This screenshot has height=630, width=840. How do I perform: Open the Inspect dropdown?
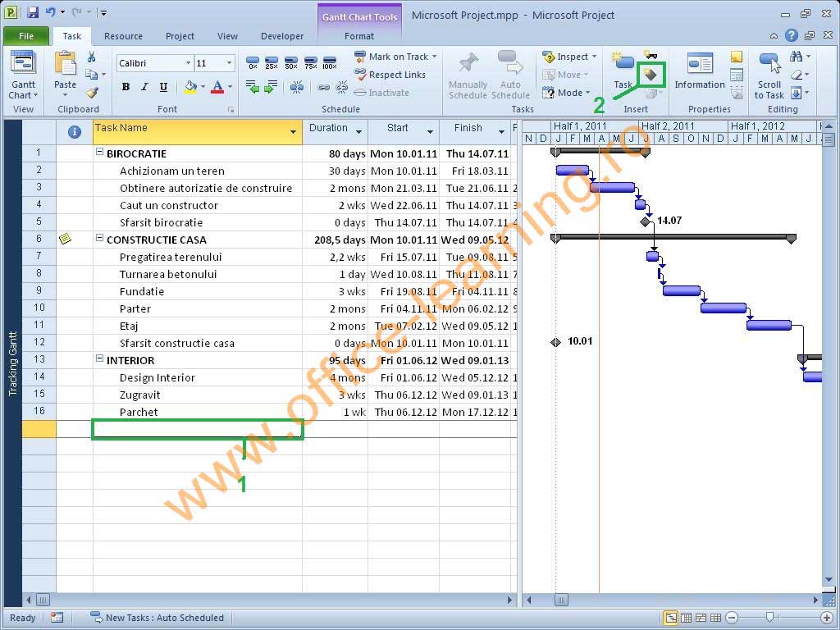(x=569, y=57)
